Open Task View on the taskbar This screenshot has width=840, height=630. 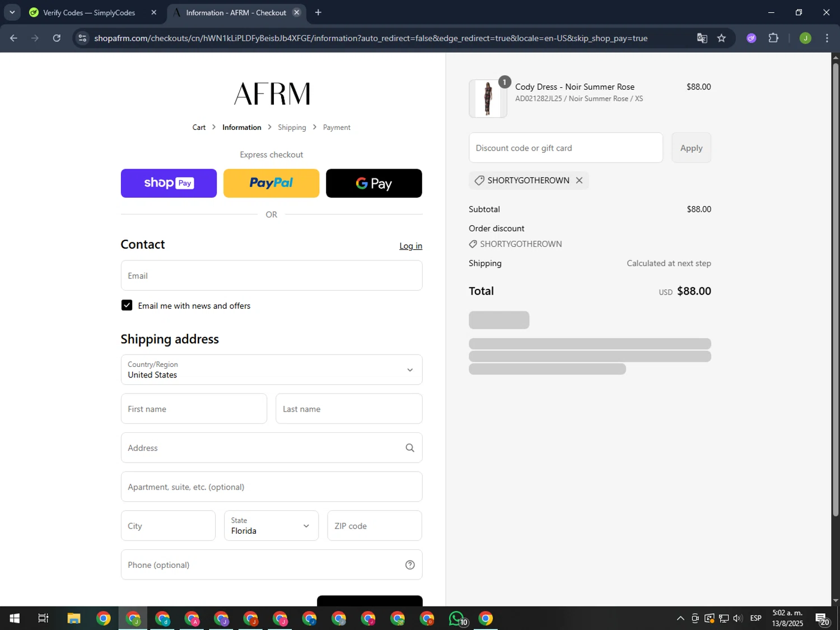[x=43, y=618]
